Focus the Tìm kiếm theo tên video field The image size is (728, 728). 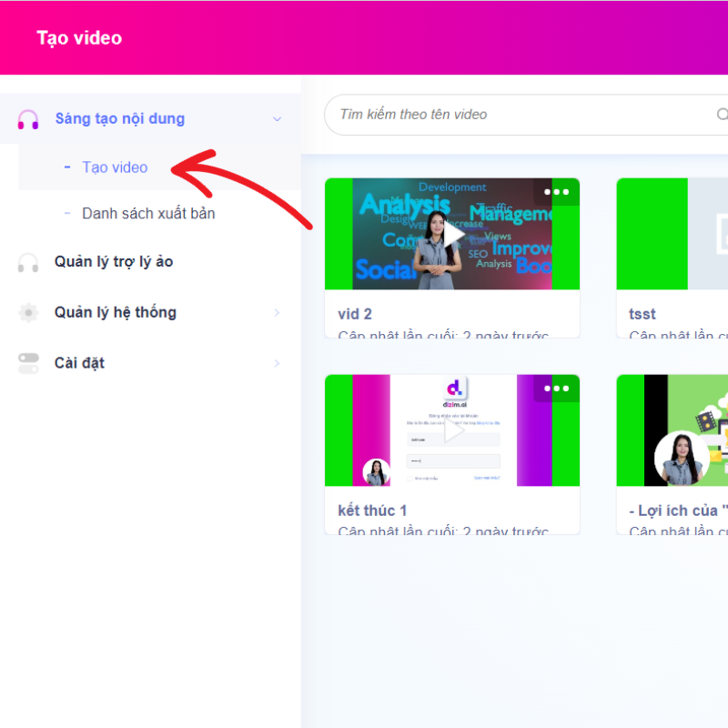[x=525, y=115]
